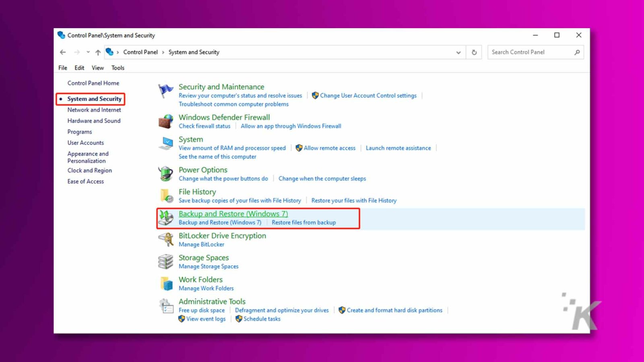Open Clock and Region category
Image resolution: width=644 pixels, height=362 pixels.
click(90, 171)
